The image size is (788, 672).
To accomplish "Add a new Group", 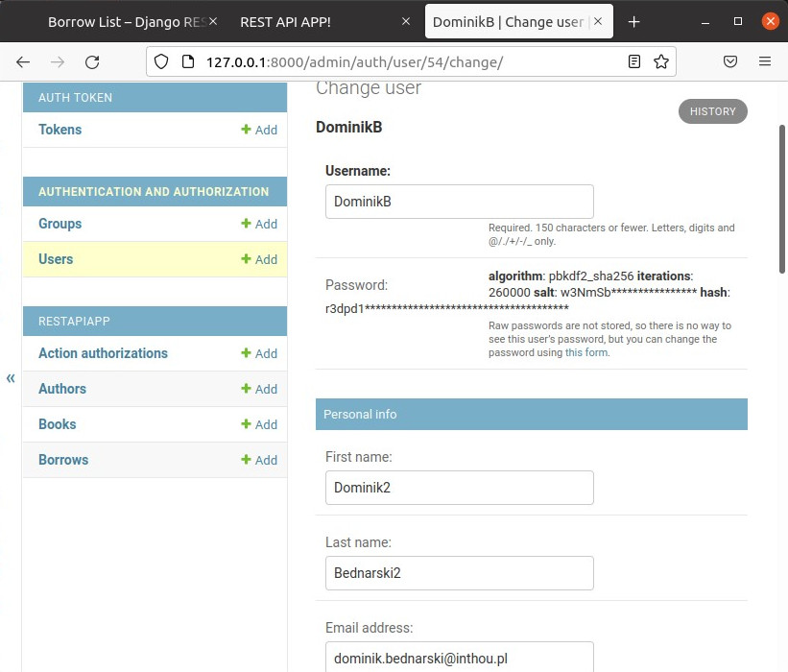I will click(259, 224).
